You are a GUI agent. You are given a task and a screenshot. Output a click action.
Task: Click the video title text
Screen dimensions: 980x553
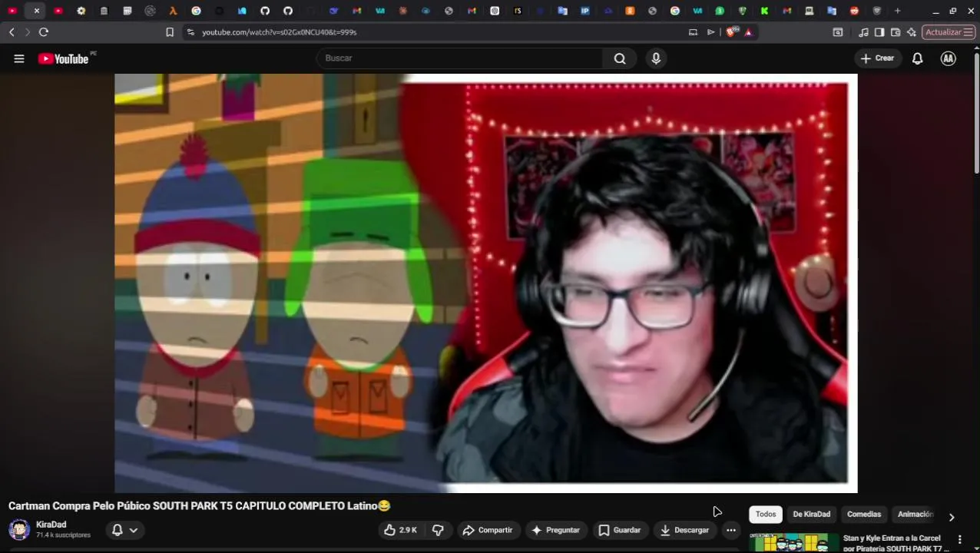(x=200, y=506)
